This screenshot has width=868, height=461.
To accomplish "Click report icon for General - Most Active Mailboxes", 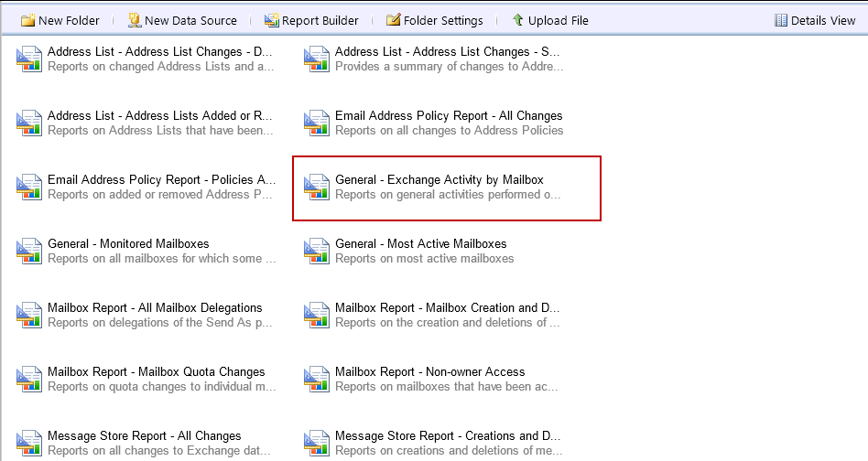I will click(x=317, y=251).
